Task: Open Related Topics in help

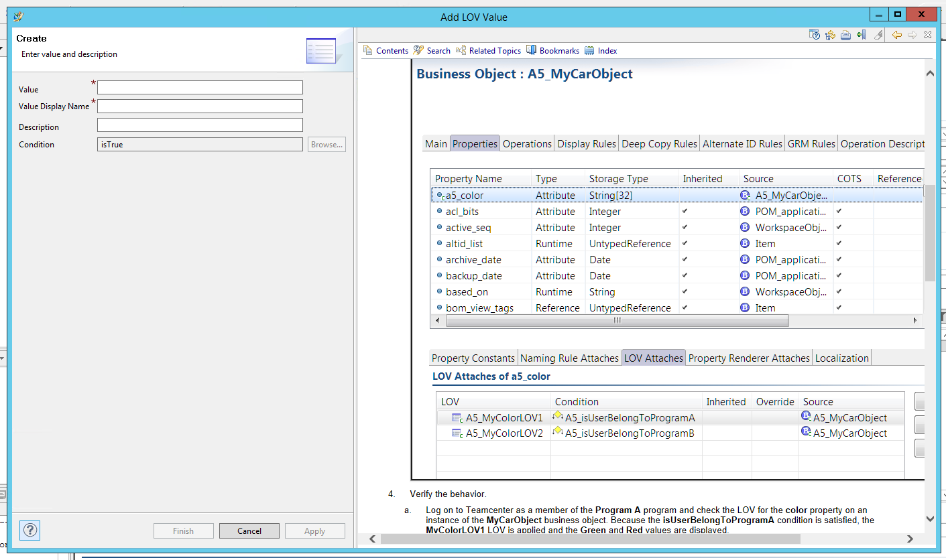Action: click(x=488, y=50)
